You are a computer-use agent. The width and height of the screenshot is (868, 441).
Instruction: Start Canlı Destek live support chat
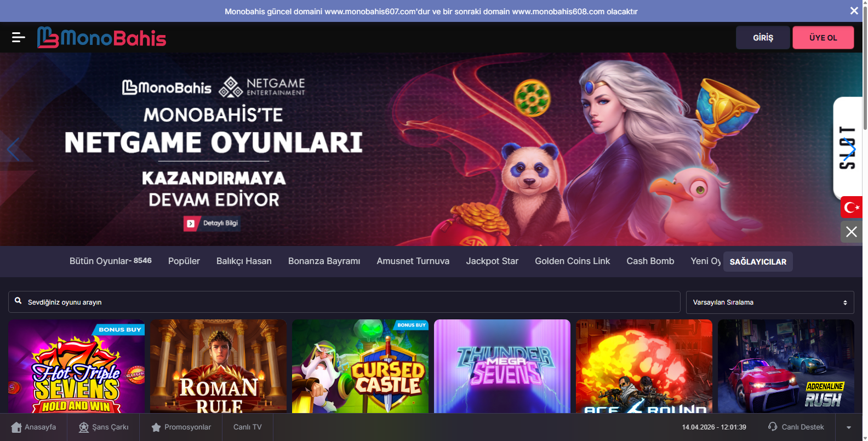pos(796,427)
